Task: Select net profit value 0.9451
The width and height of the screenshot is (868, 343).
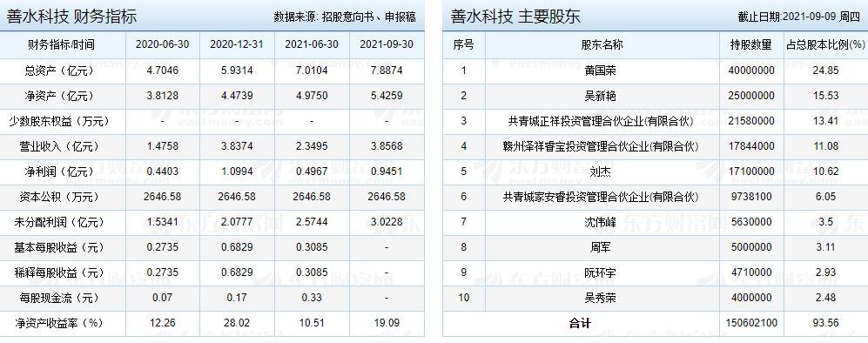Action: tap(387, 171)
